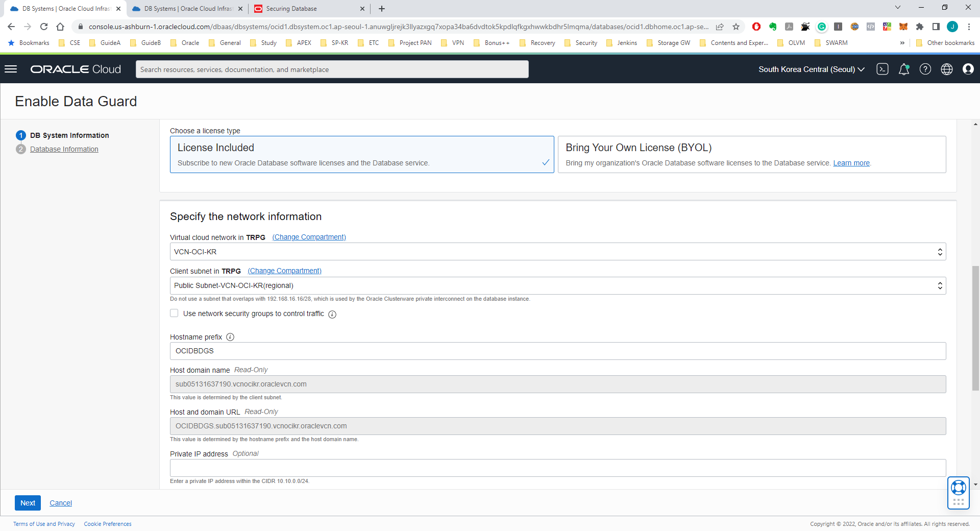Open the Chrome profile avatar J

click(x=952, y=27)
